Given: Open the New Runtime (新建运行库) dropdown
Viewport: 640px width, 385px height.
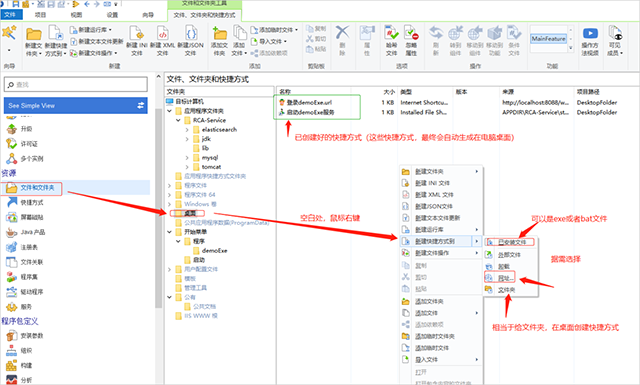Looking at the screenshot, I should (91, 30).
